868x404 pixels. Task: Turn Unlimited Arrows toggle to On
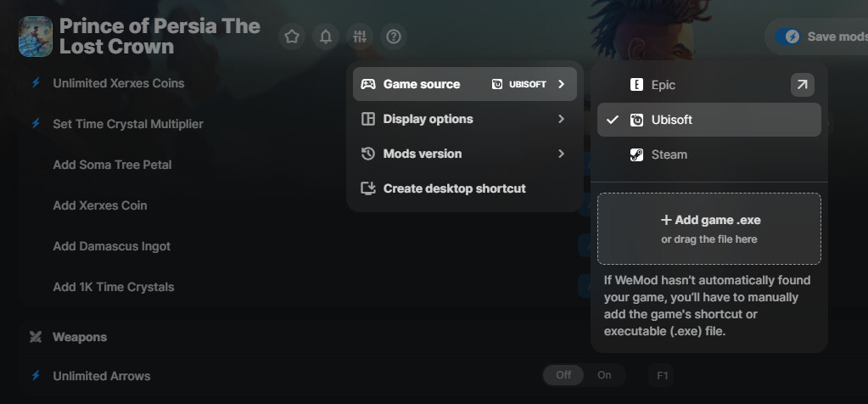604,375
